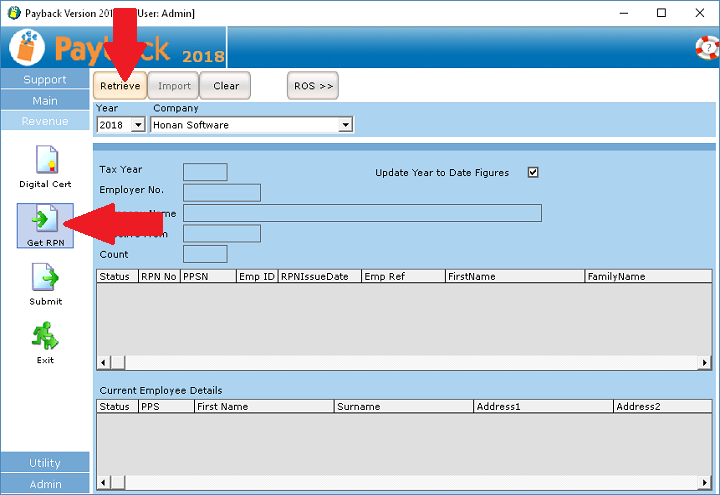
Task: Open the Company dropdown list
Action: click(345, 125)
